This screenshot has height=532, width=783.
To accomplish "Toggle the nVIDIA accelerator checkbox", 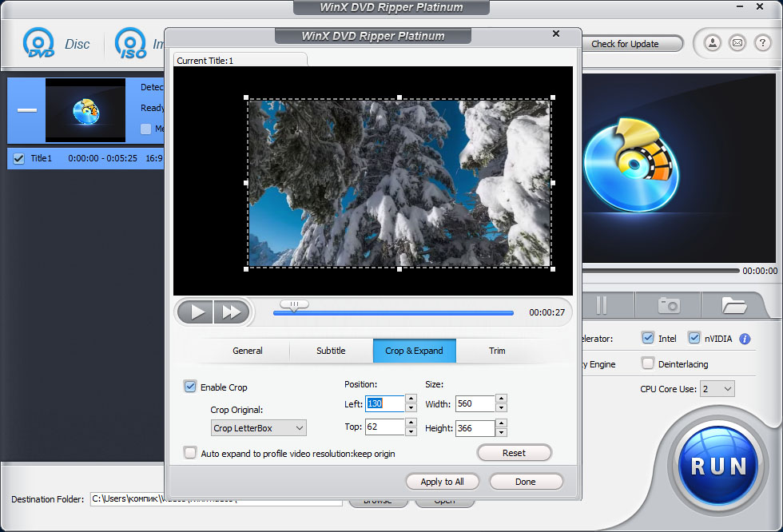I will 694,339.
